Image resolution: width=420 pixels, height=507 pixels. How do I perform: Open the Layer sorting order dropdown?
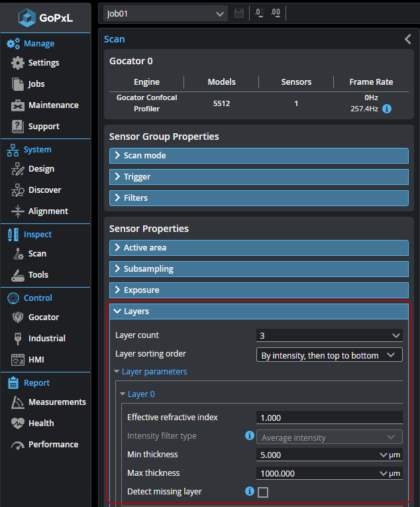pos(329,355)
